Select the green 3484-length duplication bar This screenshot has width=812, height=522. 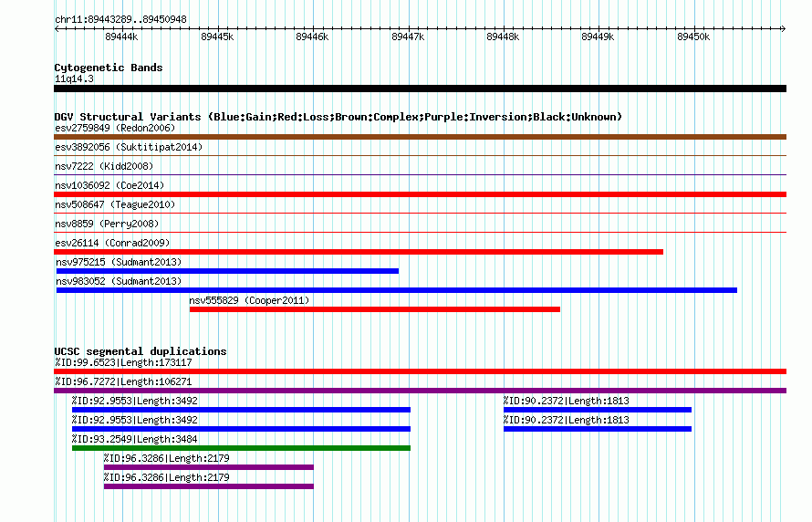(242, 448)
